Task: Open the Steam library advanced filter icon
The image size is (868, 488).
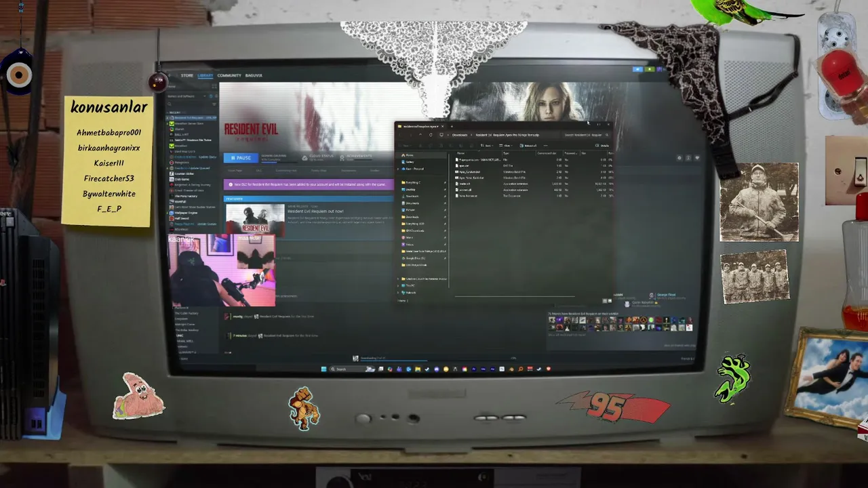Action: pos(214,104)
